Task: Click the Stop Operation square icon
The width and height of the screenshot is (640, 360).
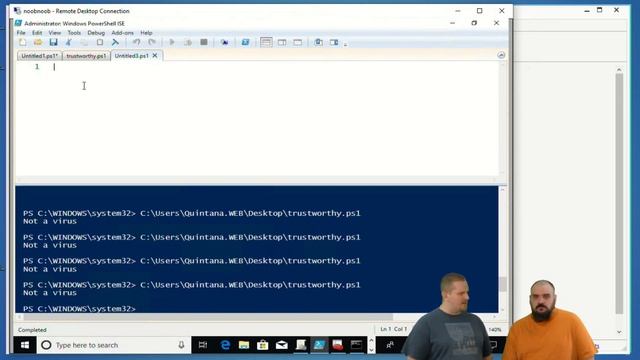Action: (204, 42)
